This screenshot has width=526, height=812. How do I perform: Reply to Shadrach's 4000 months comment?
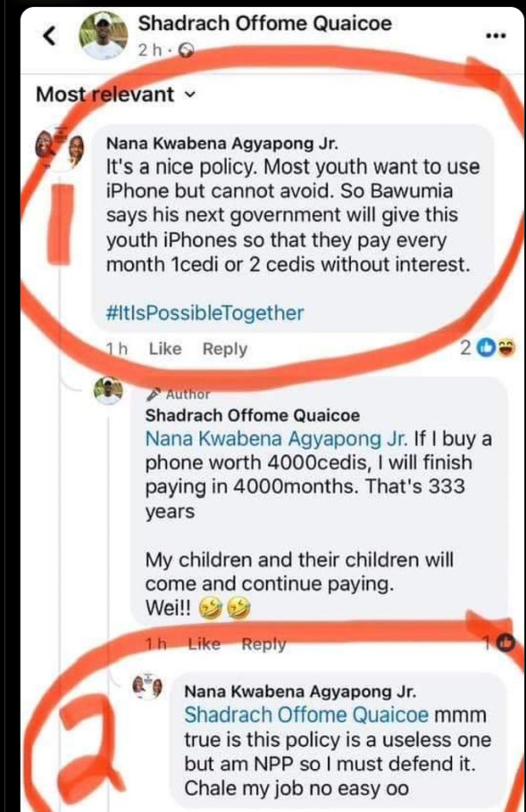click(263, 644)
